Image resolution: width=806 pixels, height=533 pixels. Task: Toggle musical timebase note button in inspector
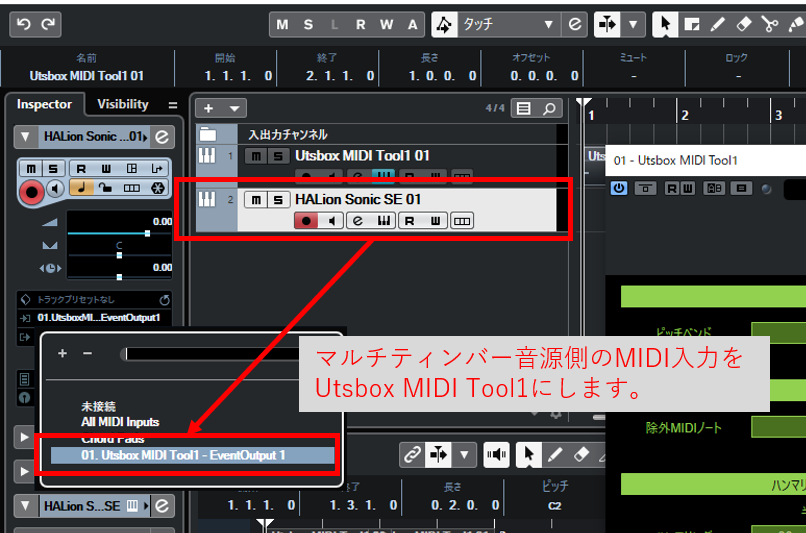click(81, 188)
